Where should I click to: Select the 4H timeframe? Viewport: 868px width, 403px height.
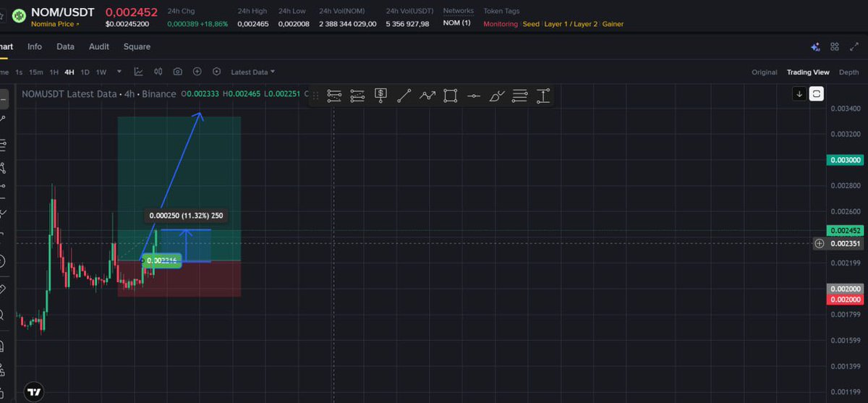point(69,72)
